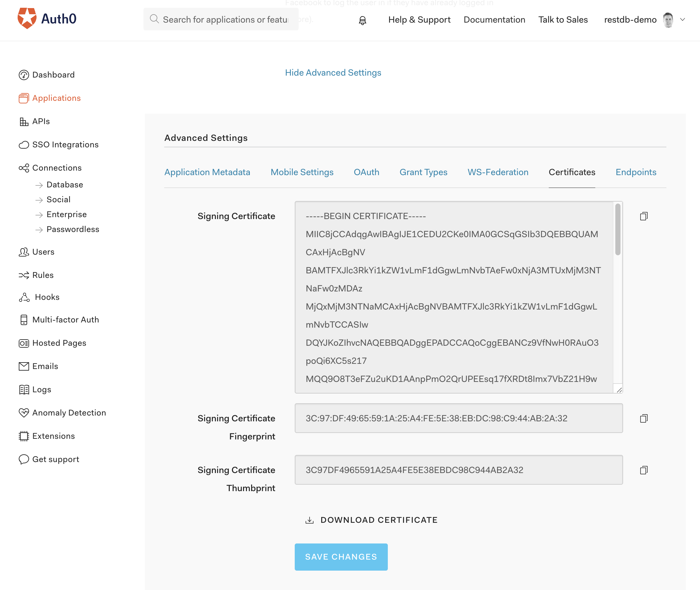Click the restdb-demo tenant name
This screenshot has height=590, width=700.
pyautogui.click(x=630, y=20)
